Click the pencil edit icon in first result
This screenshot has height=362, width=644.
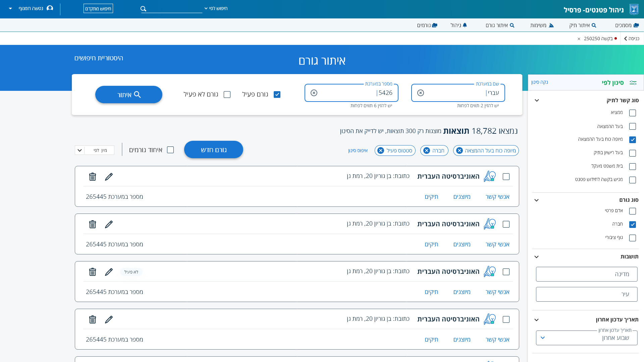[x=109, y=177]
